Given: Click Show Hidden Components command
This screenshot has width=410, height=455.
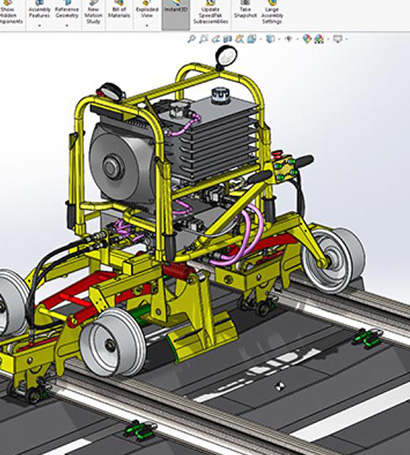Looking at the screenshot, I should tap(12, 13).
